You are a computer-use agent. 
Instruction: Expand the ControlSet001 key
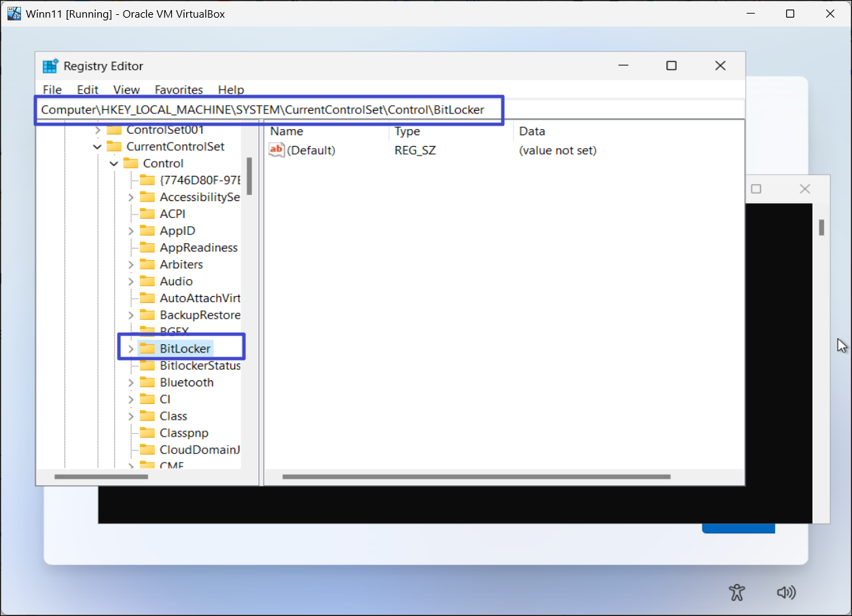(x=98, y=130)
